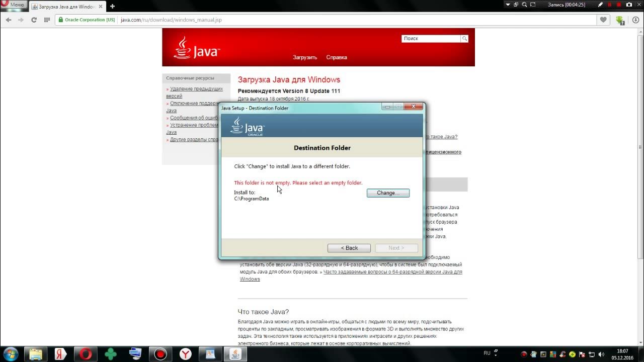The height and width of the screenshot is (362, 644).
Task: Click the Java logo in page header
Action: (197, 48)
